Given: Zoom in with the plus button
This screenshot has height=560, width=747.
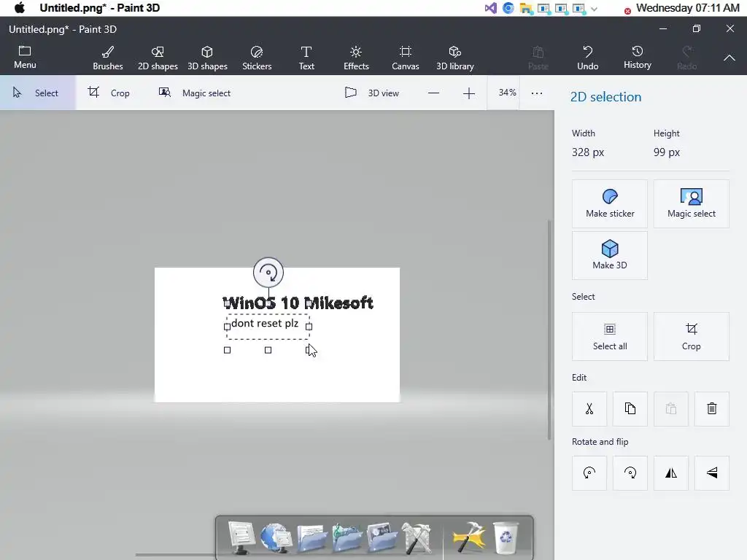Looking at the screenshot, I should pyautogui.click(x=469, y=93).
